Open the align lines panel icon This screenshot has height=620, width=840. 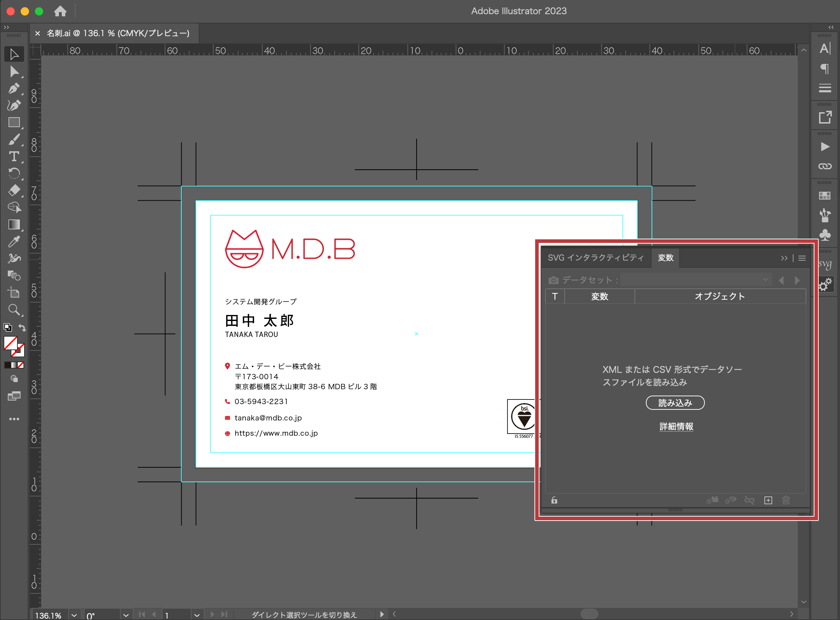(825, 88)
